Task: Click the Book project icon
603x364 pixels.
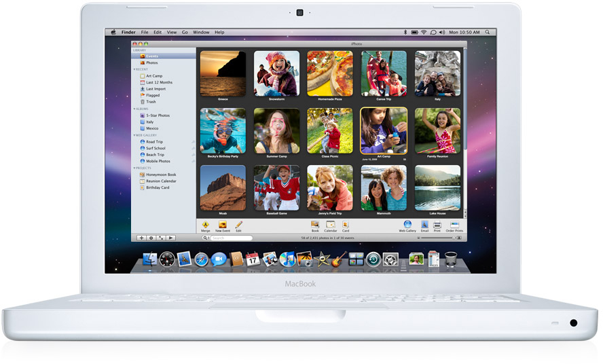Action: [x=315, y=224]
